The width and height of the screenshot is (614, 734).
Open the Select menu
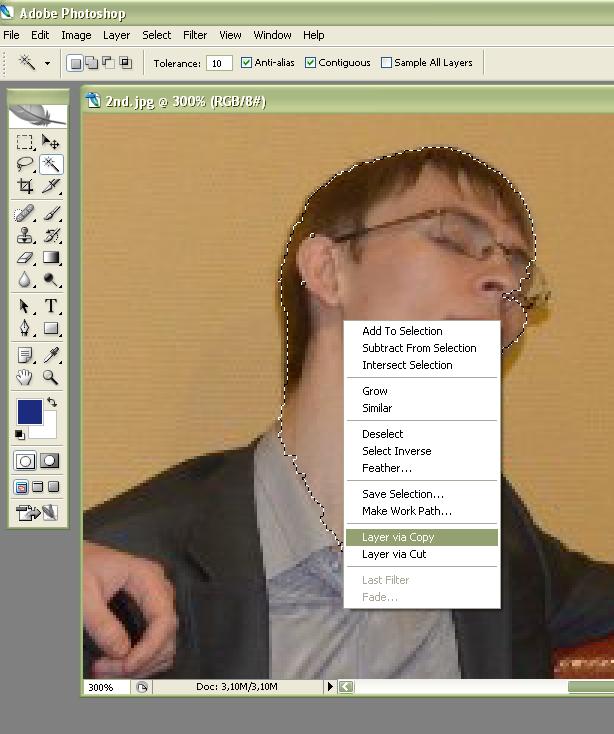coord(157,35)
